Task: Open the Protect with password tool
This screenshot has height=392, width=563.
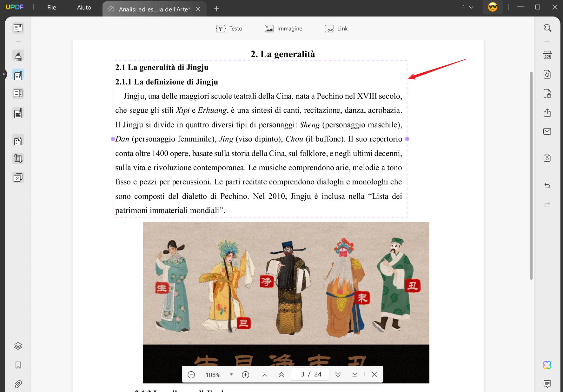Action: [x=547, y=94]
